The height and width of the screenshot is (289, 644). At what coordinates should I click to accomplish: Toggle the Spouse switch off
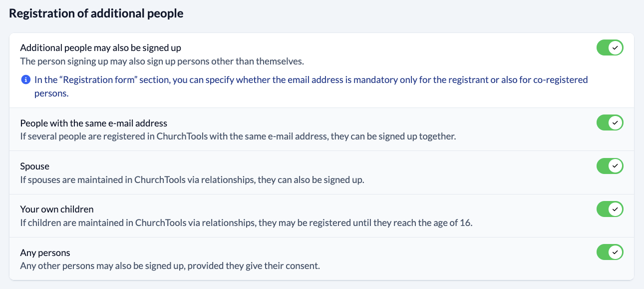[610, 166]
